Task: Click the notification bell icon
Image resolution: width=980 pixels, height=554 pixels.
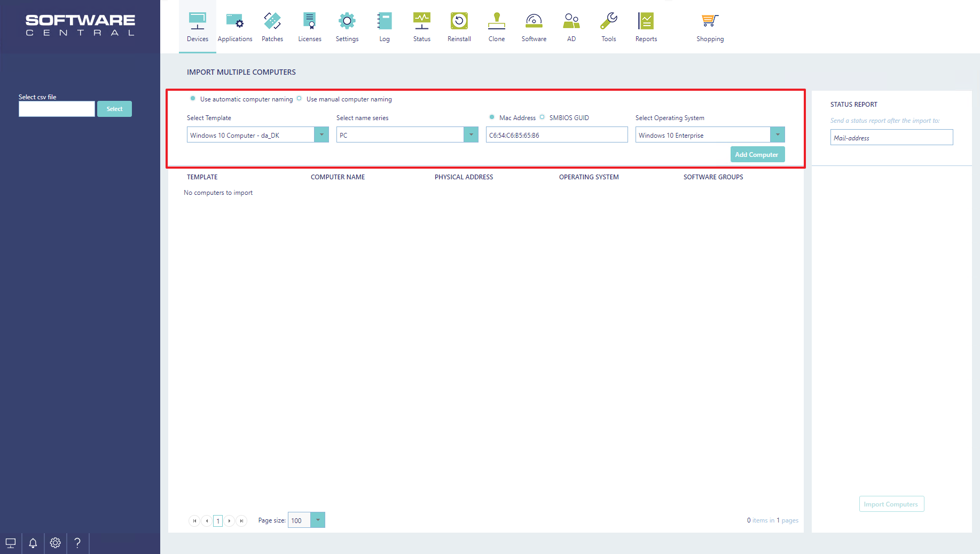Action: [33, 543]
